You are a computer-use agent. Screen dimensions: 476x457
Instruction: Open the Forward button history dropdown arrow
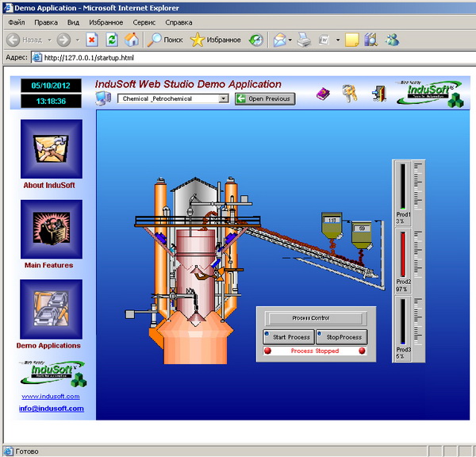(x=78, y=40)
